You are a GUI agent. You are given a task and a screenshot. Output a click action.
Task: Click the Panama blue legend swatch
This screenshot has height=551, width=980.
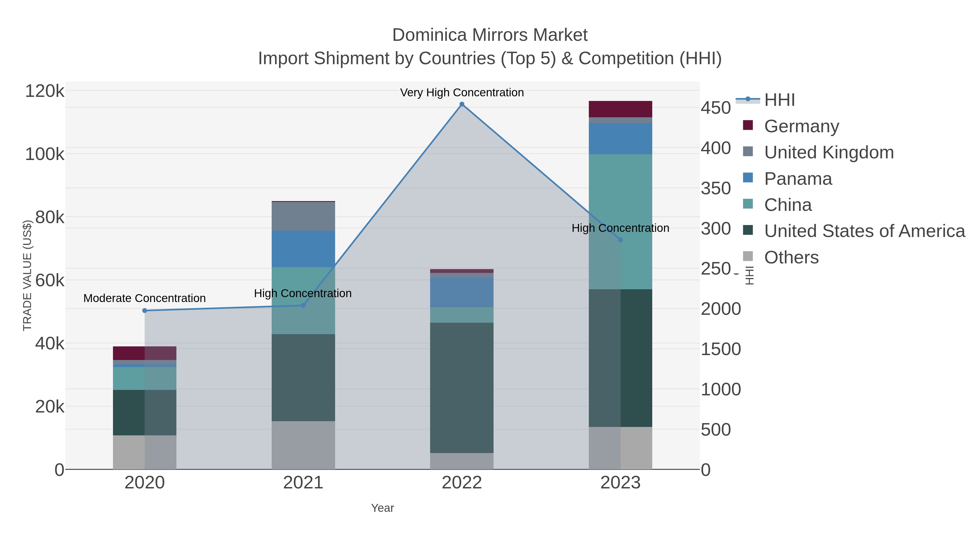click(748, 178)
